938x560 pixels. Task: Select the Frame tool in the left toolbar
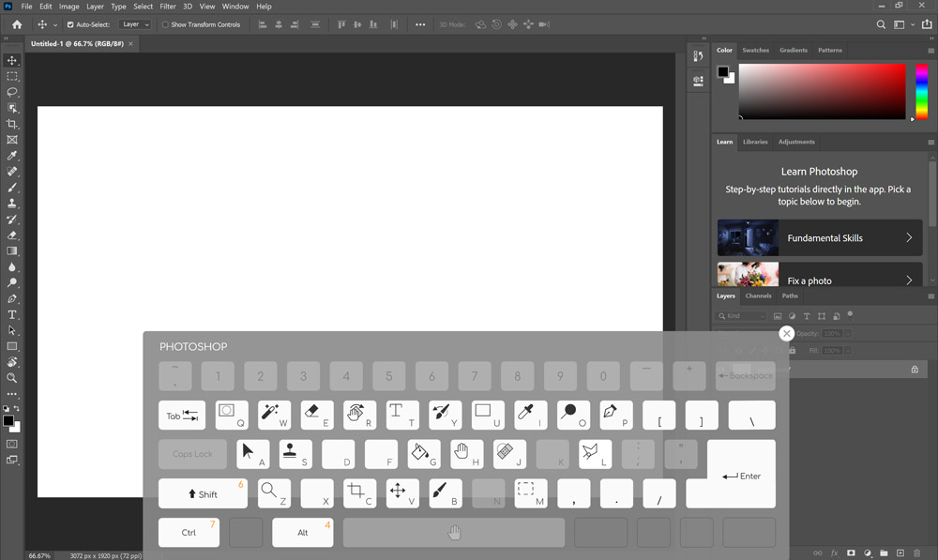12,140
